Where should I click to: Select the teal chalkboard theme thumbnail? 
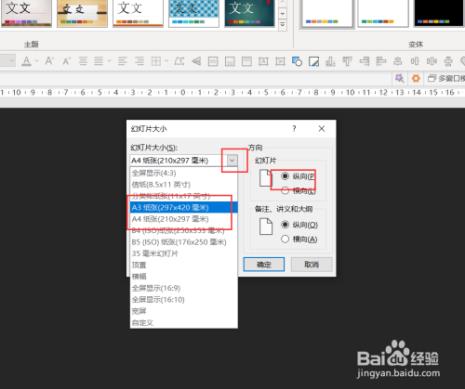coord(249,13)
